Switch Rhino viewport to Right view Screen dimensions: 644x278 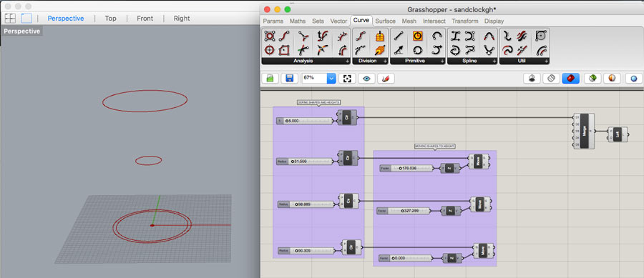coord(182,19)
